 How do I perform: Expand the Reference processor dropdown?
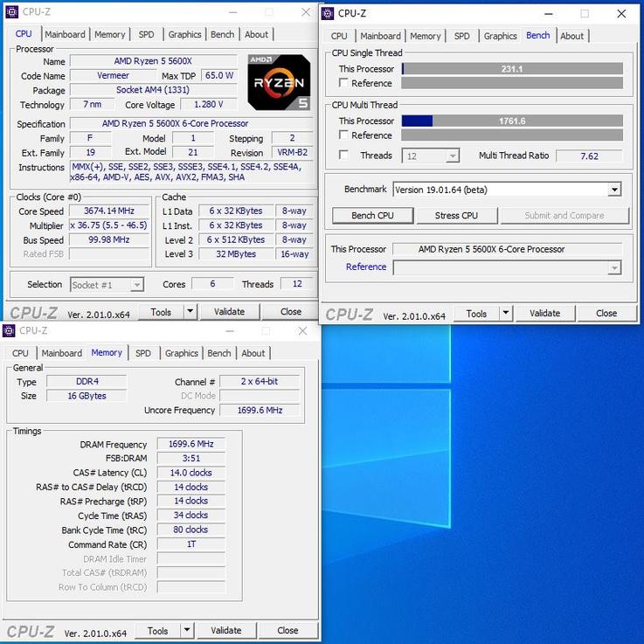point(614,267)
